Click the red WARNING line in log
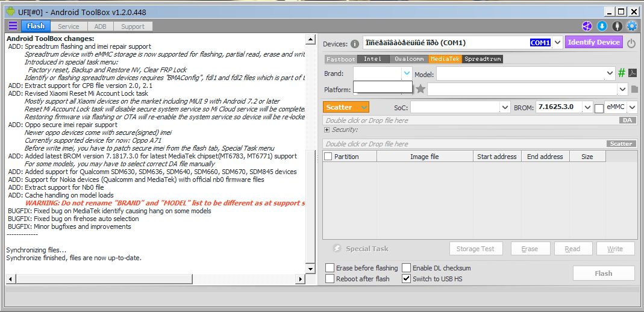The image size is (644, 312). (164, 203)
